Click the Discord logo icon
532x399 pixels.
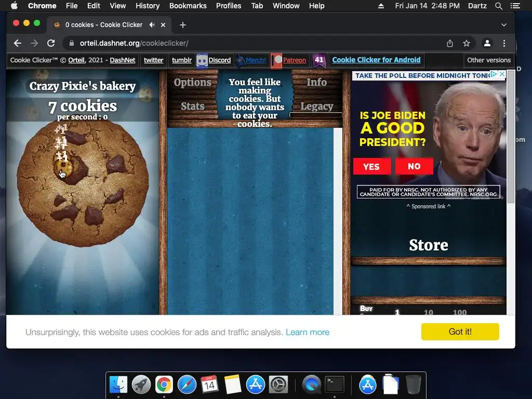pyautogui.click(x=202, y=61)
